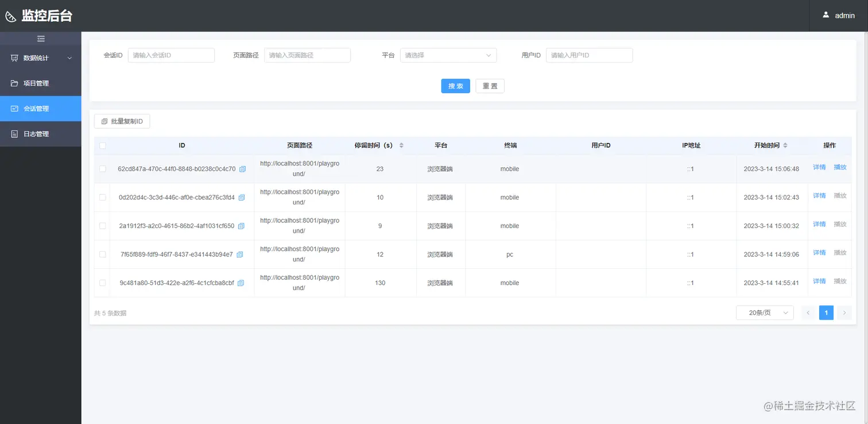Click the 项目管理 folder icon
Image resolution: width=868 pixels, height=424 pixels.
pos(14,83)
